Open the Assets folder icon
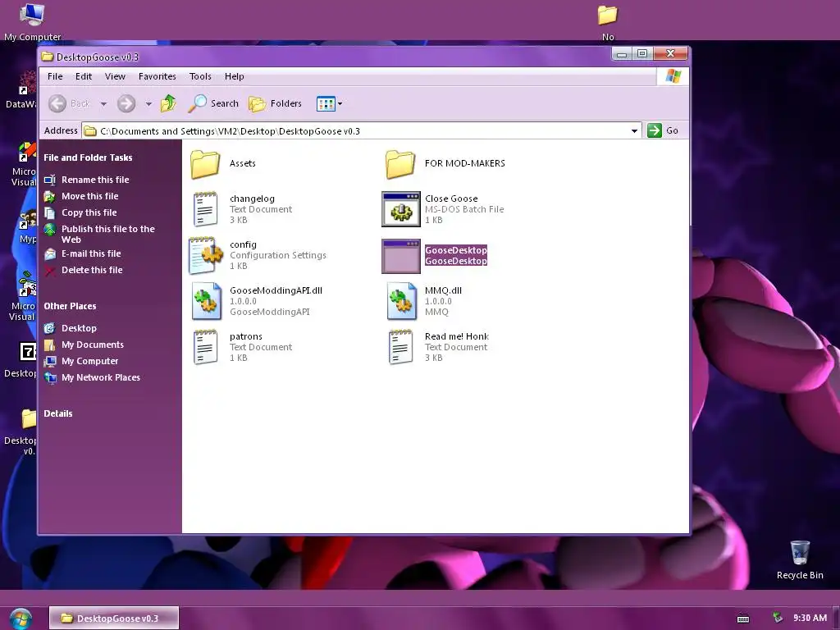This screenshot has width=840, height=630. [x=206, y=163]
